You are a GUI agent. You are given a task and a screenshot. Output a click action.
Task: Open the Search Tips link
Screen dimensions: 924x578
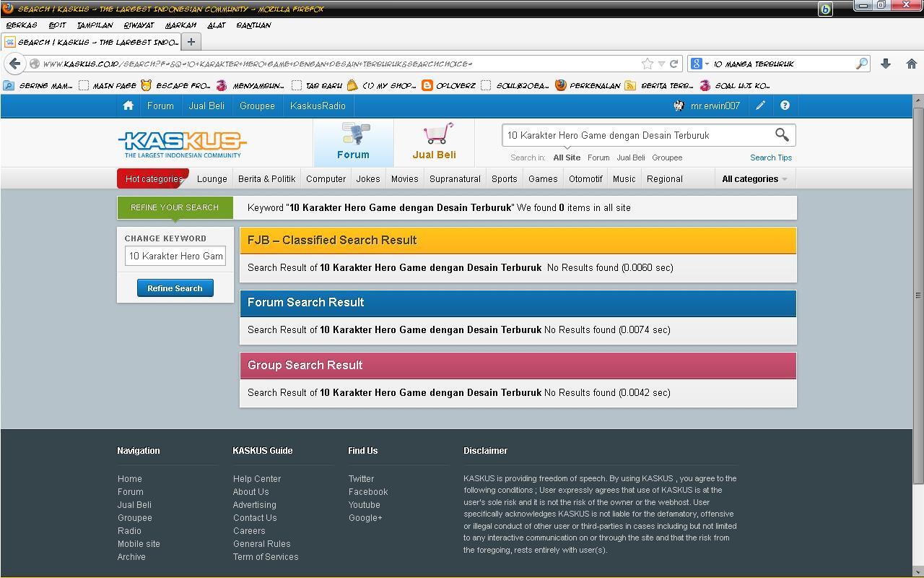tap(771, 158)
